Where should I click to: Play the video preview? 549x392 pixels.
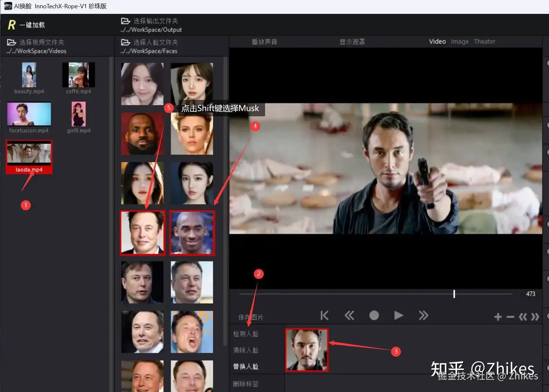pyautogui.click(x=398, y=315)
